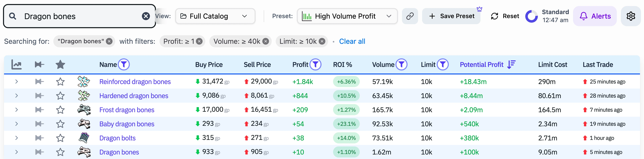Screen dimensions: 644x159
Task: Remove the Profit ≥ 1 filter chip
Action: (x=199, y=41)
